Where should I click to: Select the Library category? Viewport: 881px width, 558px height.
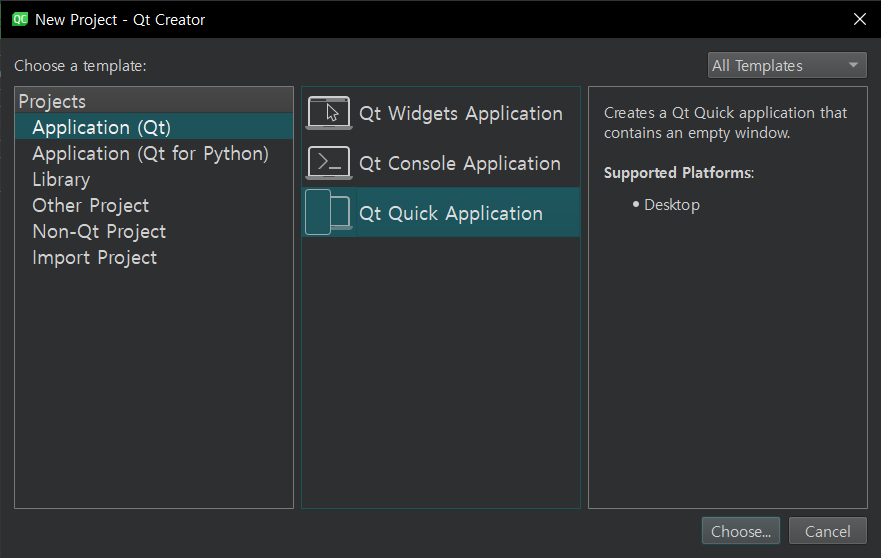pyautogui.click(x=154, y=179)
